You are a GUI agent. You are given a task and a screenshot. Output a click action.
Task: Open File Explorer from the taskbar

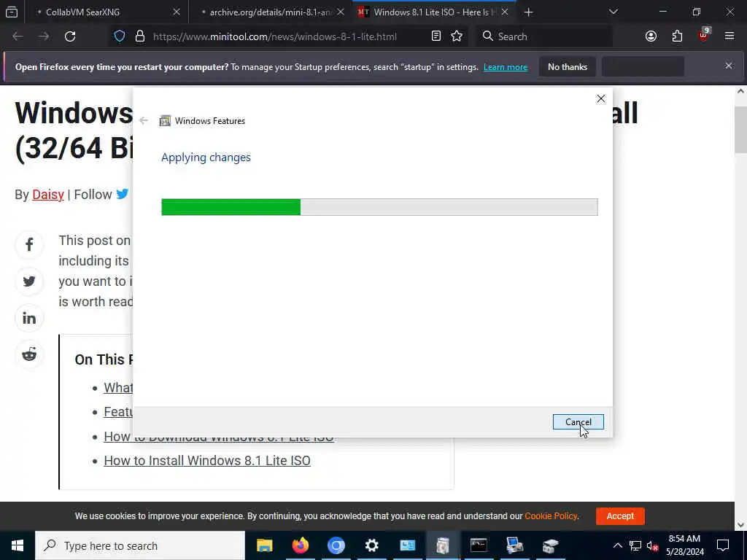(264, 545)
